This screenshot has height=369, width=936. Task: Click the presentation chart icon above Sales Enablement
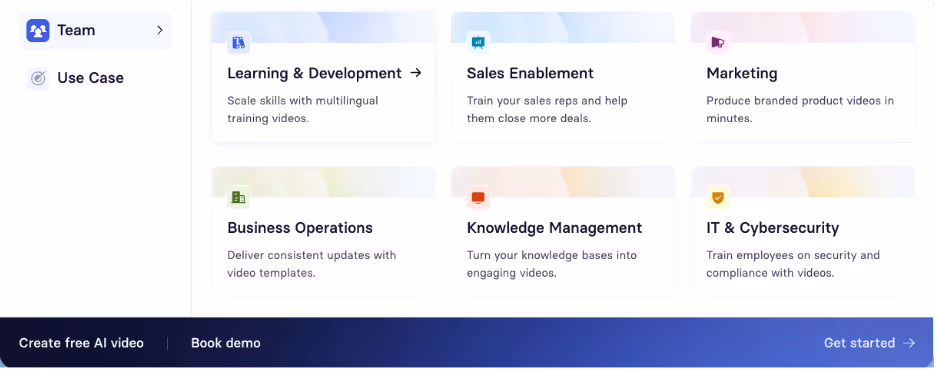point(478,43)
